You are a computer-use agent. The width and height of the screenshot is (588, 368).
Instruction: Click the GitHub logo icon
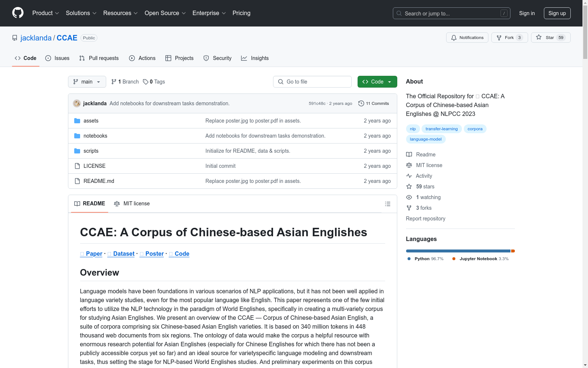18,13
